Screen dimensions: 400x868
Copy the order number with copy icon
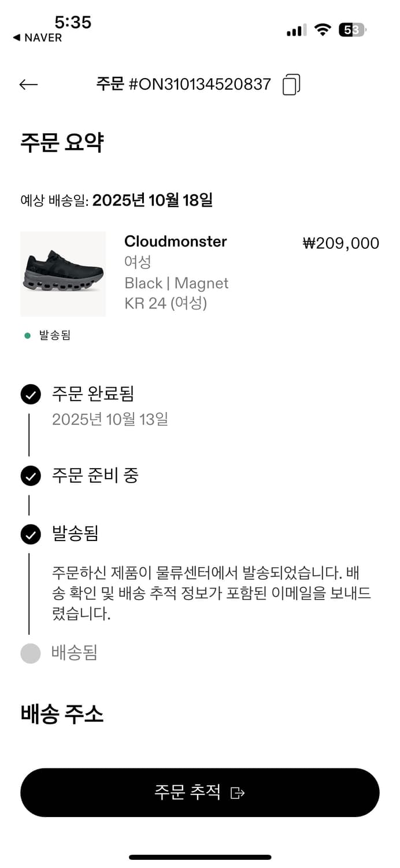coord(291,84)
